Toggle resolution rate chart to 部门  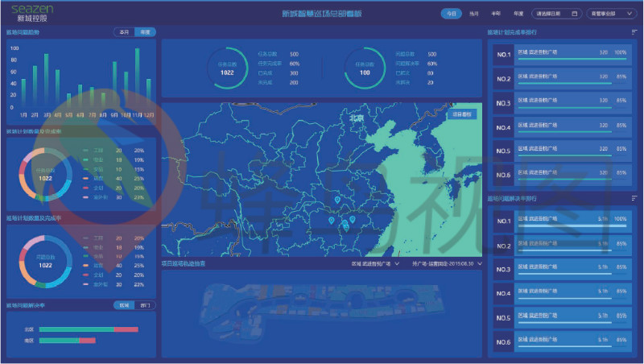click(144, 305)
